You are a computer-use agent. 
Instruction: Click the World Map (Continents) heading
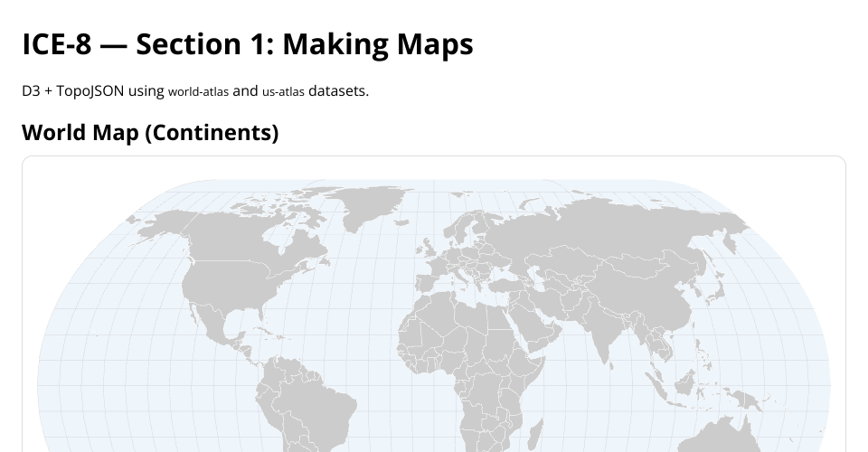[x=150, y=132]
